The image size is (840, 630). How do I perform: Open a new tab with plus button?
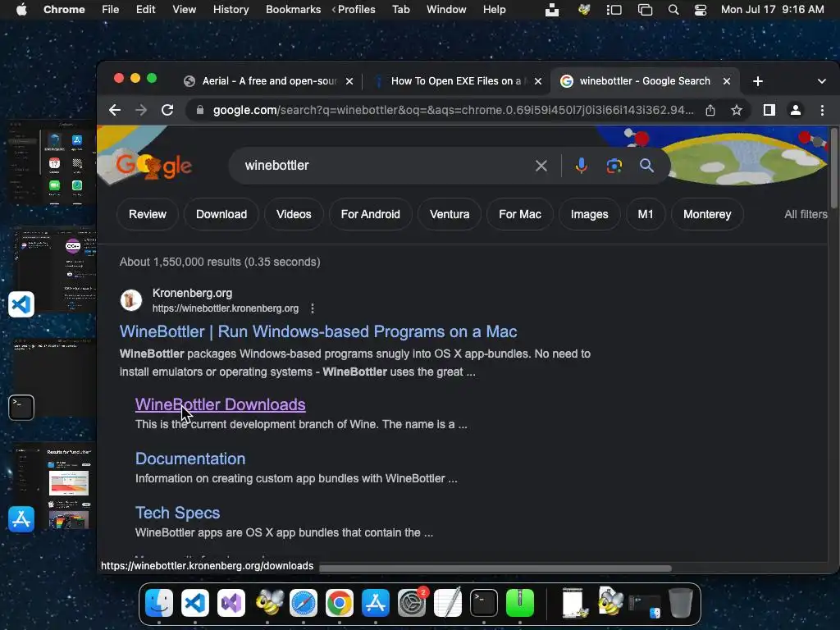pos(757,81)
